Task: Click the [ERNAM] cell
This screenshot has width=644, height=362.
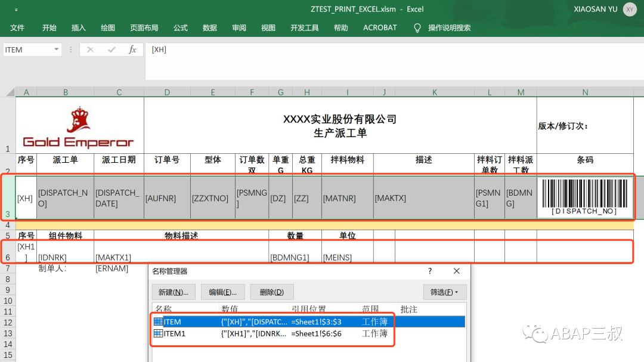Action: (x=119, y=268)
